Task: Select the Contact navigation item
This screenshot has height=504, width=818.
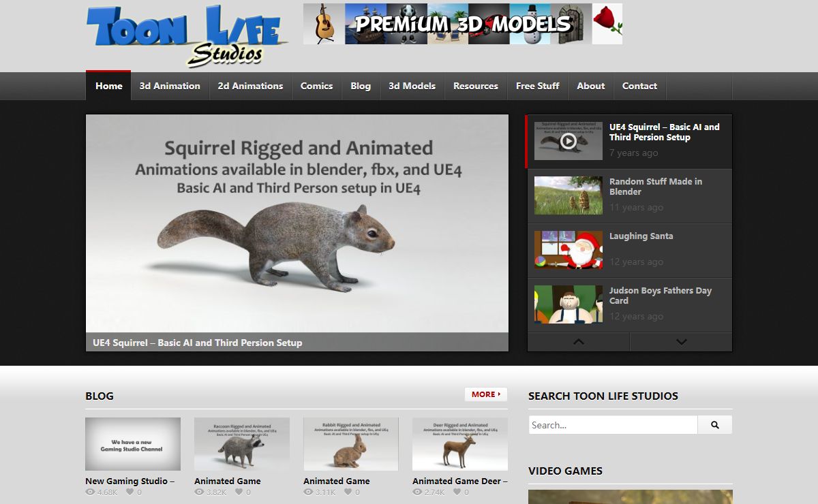Action: coord(639,86)
